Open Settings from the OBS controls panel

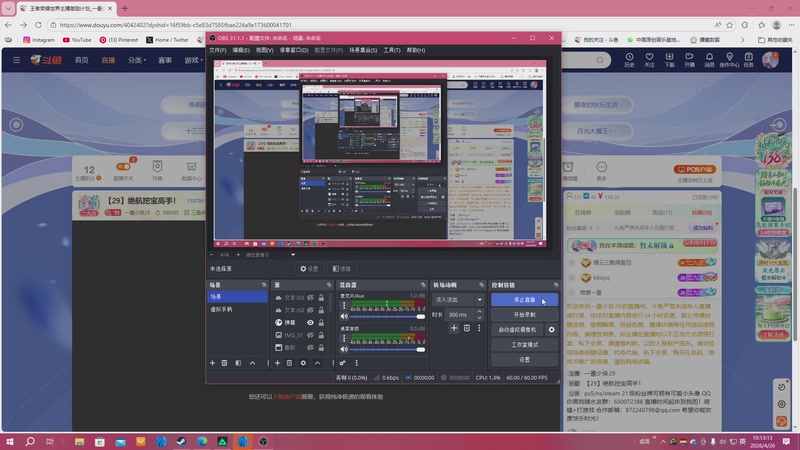(524, 359)
